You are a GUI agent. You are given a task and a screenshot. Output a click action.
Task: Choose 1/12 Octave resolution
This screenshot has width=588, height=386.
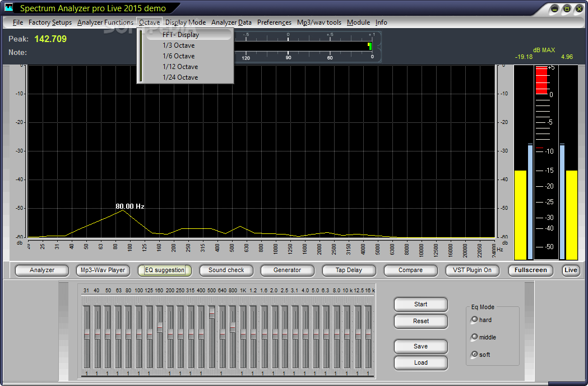coord(189,66)
